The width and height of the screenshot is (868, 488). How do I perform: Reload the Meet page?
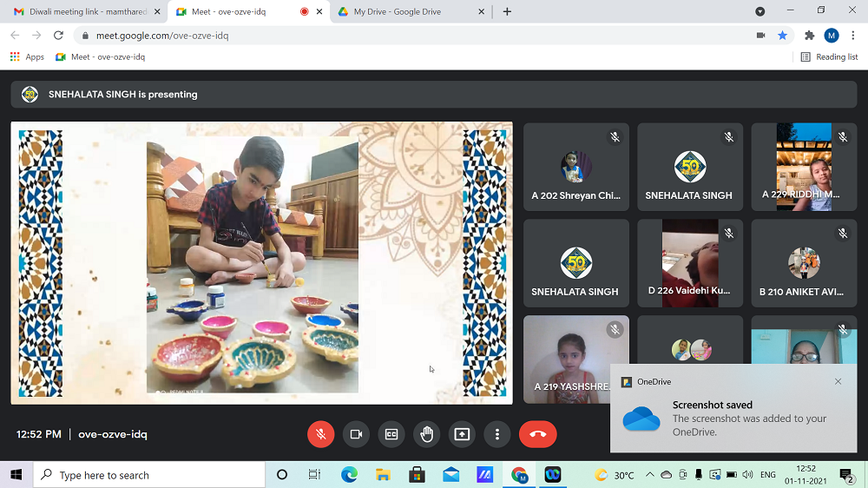click(58, 36)
